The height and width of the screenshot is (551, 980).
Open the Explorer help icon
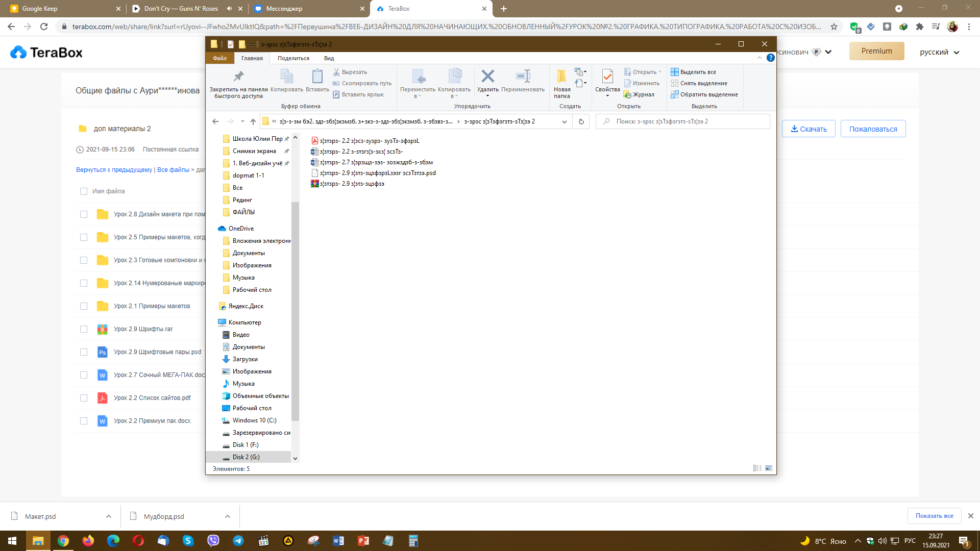pyautogui.click(x=770, y=58)
